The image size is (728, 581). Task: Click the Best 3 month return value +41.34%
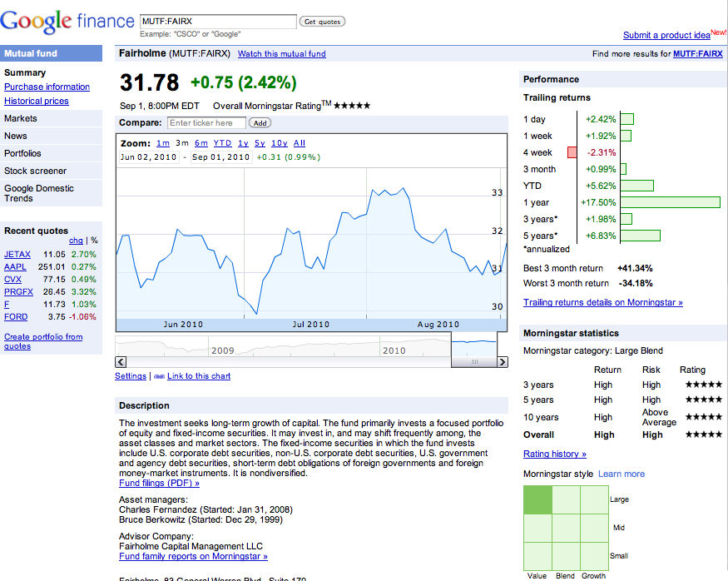click(x=635, y=268)
